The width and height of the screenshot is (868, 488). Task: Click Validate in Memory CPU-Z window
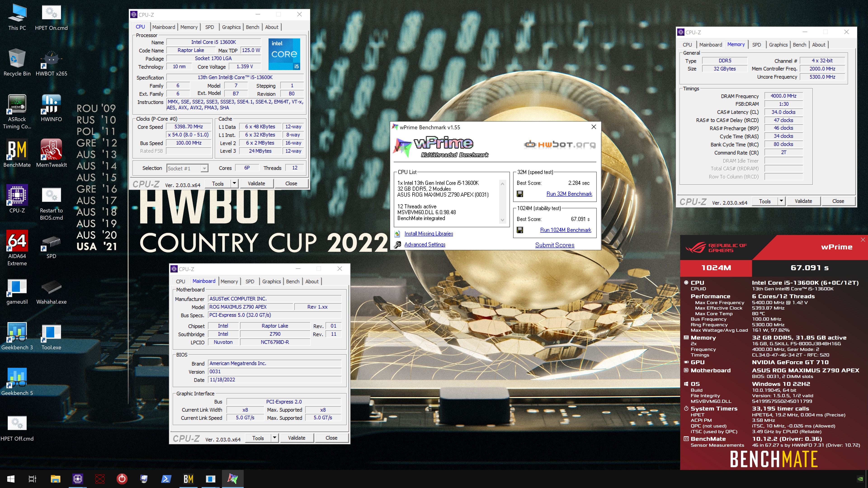coord(803,201)
